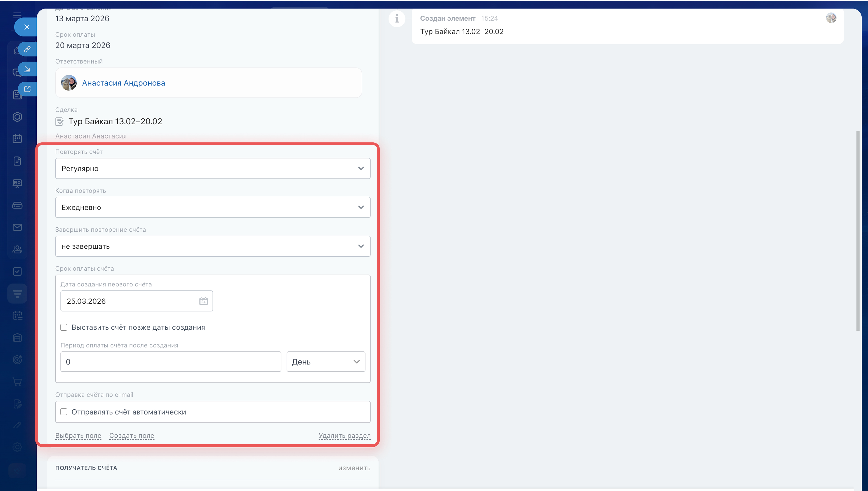Click the Выбрать поле link
Screen dimensions: 868x491
click(x=78, y=436)
